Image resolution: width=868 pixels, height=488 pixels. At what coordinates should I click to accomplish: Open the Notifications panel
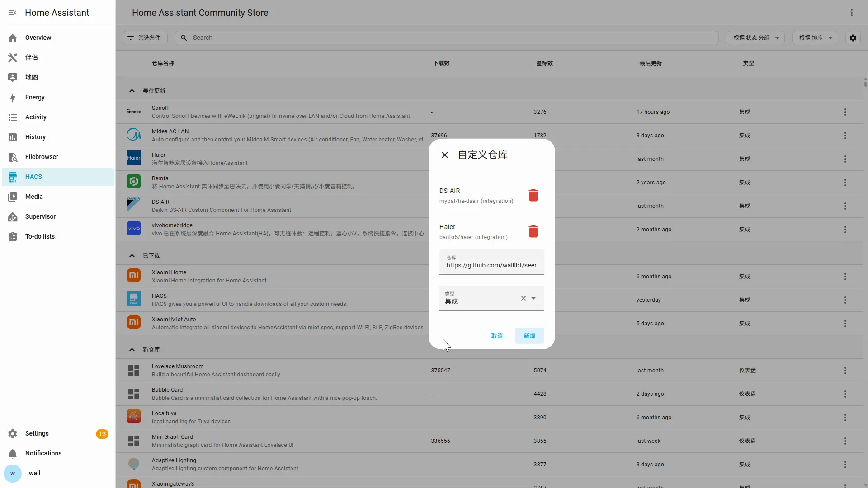(x=58, y=453)
